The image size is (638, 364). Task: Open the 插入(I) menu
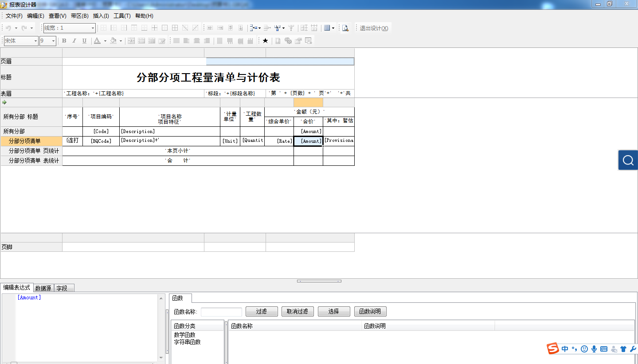[101, 16]
